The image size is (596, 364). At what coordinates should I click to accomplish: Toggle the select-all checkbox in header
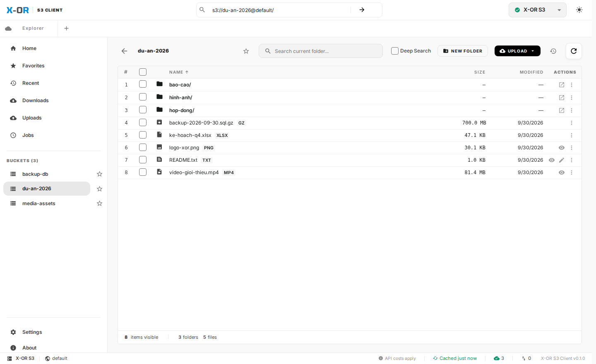(143, 72)
